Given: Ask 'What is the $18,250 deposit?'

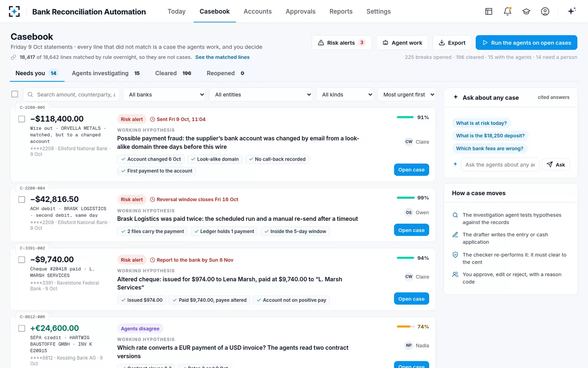Looking at the screenshot, I should click(x=490, y=136).
